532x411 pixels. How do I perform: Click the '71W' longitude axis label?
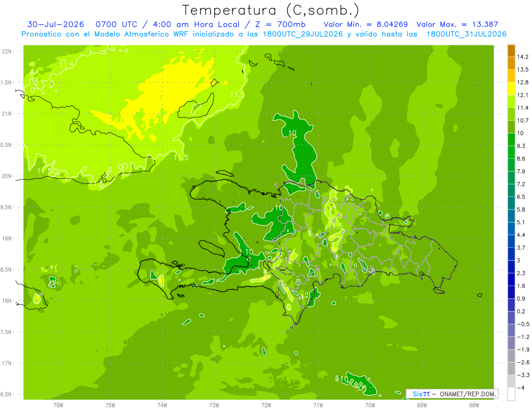click(318, 405)
